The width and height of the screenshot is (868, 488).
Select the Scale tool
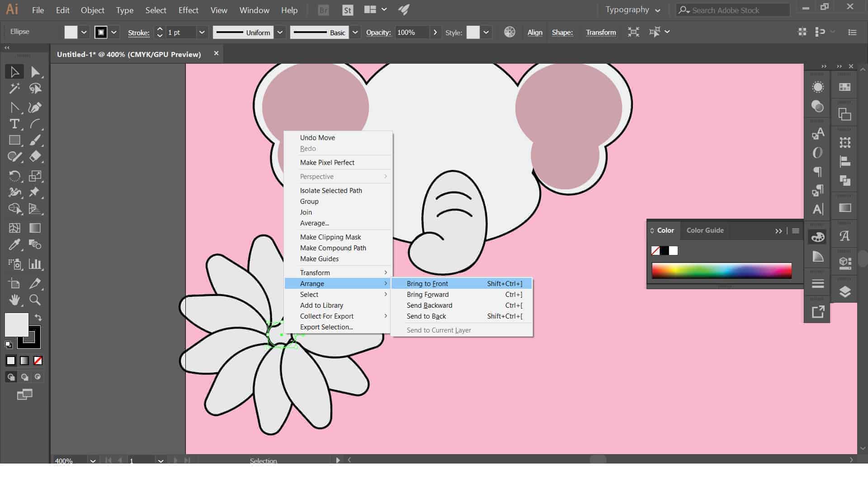coord(35,176)
